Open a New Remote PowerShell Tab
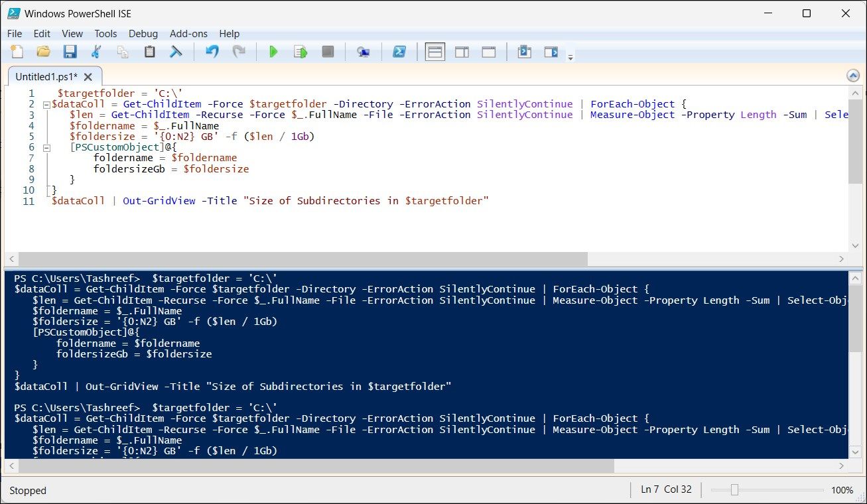Image resolution: width=867 pixels, height=504 pixels. [363, 51]
